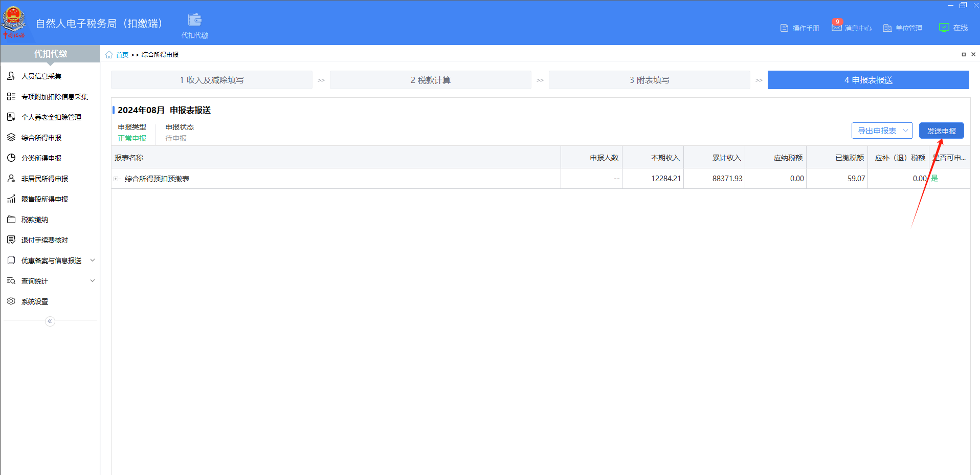
Task: Click the 查询统计 search icon
Action: (11, 280)
